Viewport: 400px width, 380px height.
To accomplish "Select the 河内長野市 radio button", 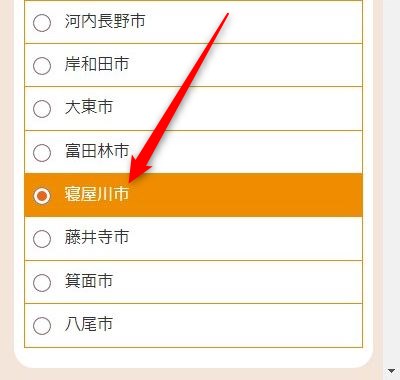I will 42,23.
